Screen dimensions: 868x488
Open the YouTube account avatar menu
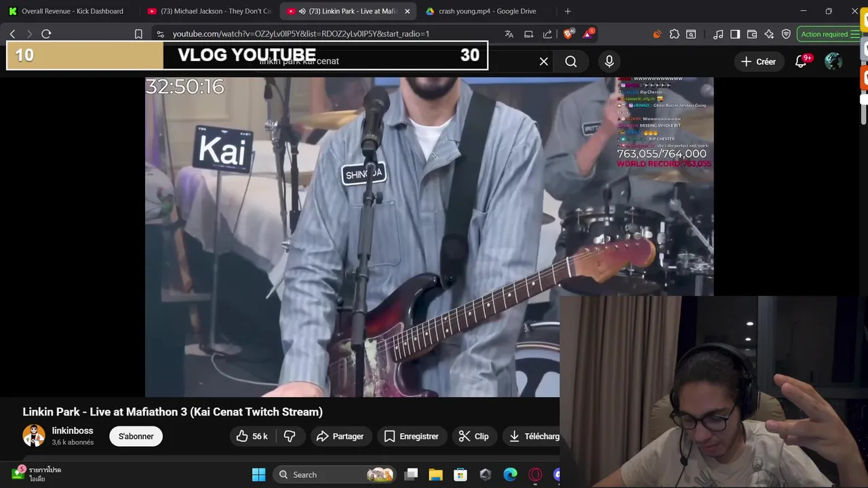click(833, 62)
